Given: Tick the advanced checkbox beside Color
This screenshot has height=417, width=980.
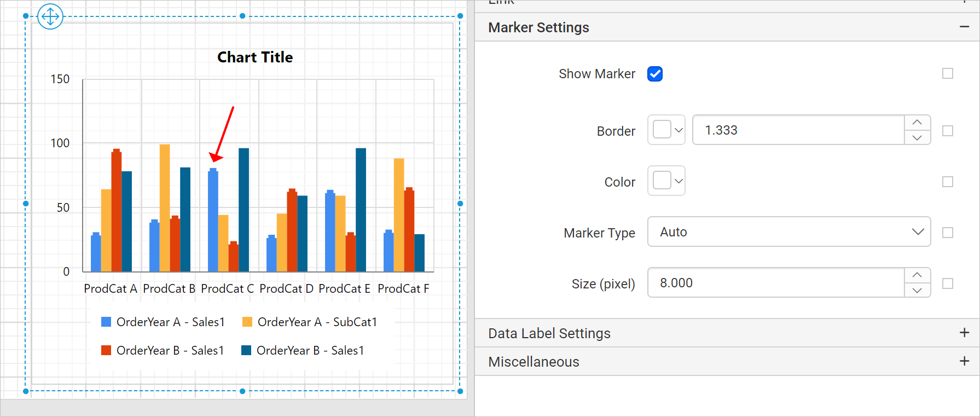Looking at the screenshot, I should point(948,182).
